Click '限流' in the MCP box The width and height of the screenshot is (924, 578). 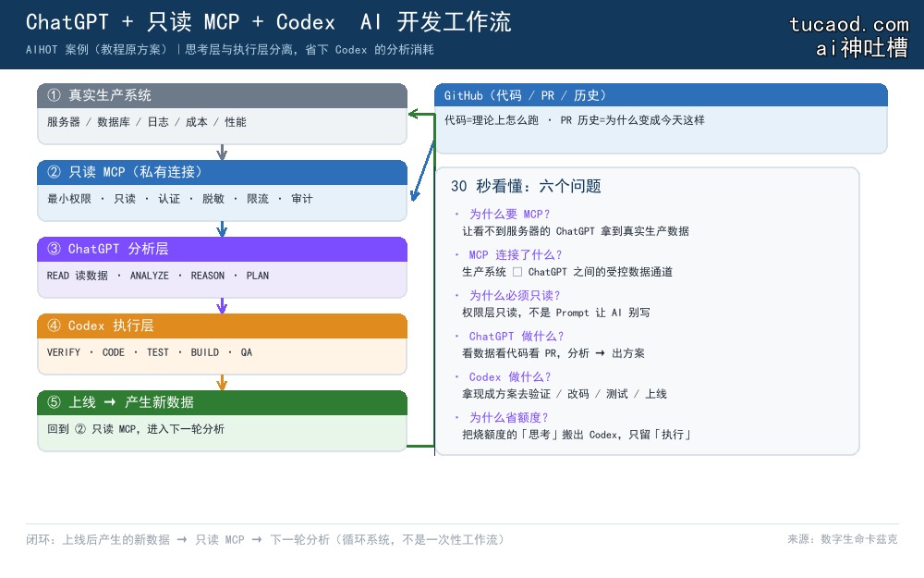click(258, 199)
